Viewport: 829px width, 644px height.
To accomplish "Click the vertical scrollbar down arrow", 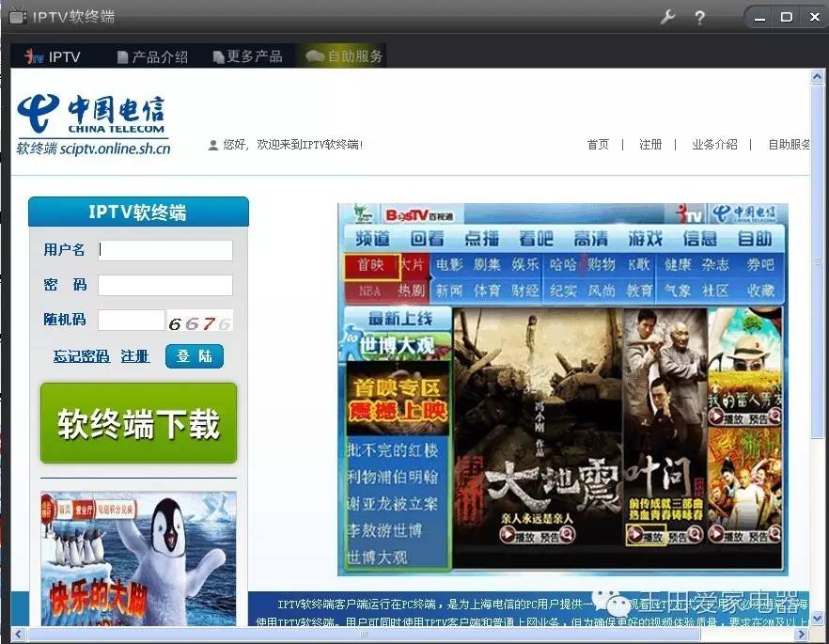I will pos(817,618).
